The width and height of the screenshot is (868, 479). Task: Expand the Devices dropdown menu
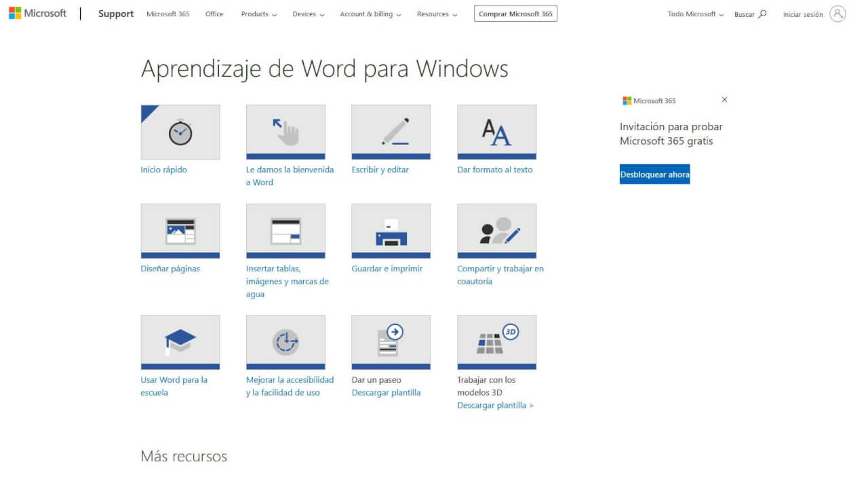pos(309,14)
